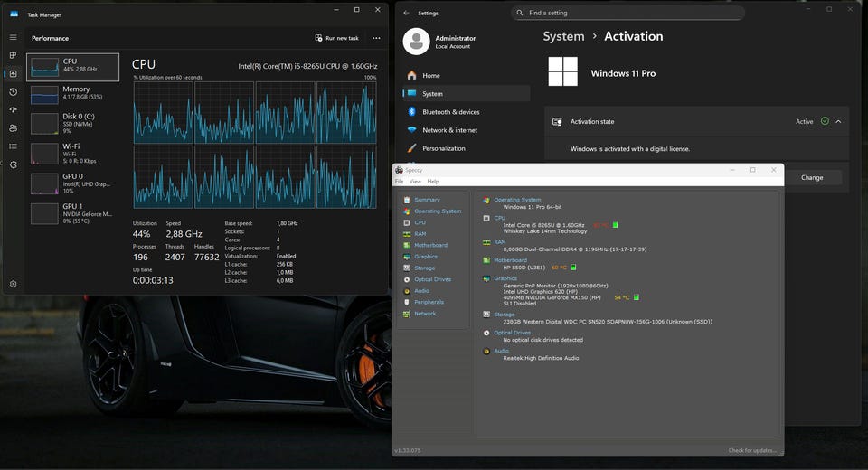Image resolution: width=868 pixels, height=470 pixels.
Task: Click the Find a setting search box
Action: (x=627, y=13)
